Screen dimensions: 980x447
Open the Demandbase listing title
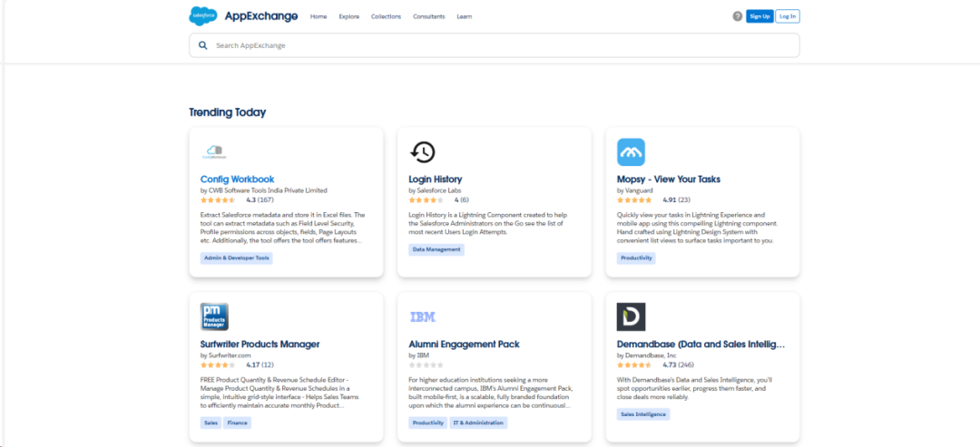click(701, 344)
